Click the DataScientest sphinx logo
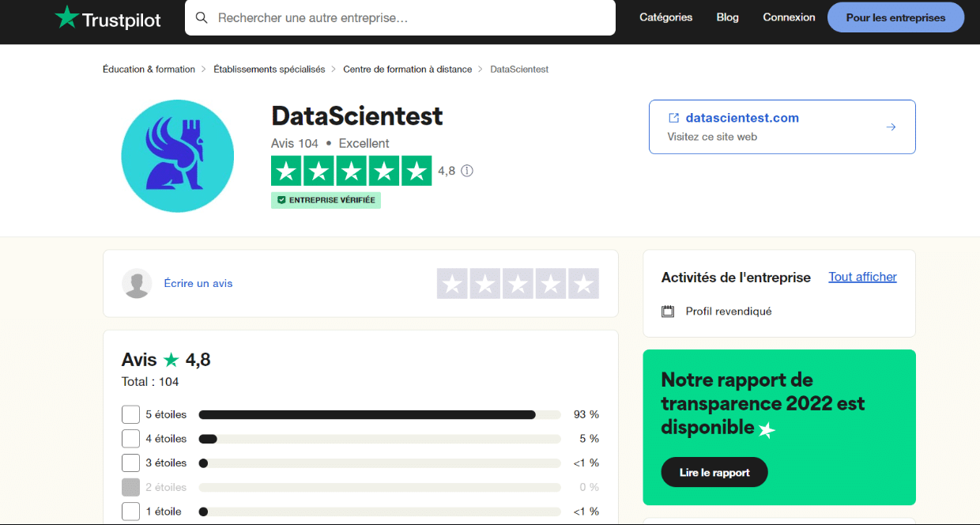980x525 pixels. pyautogui.click(x=177, y=156)
